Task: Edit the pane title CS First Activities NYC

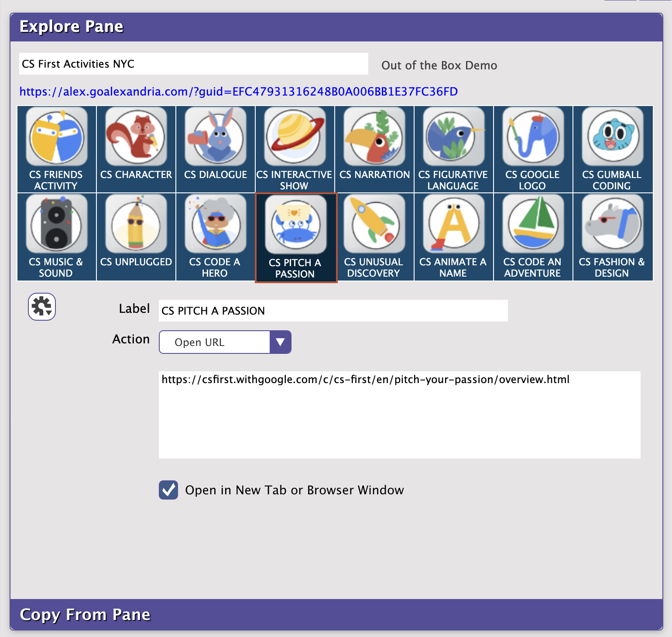Action: pyautogui.click(x=194, y=64)
